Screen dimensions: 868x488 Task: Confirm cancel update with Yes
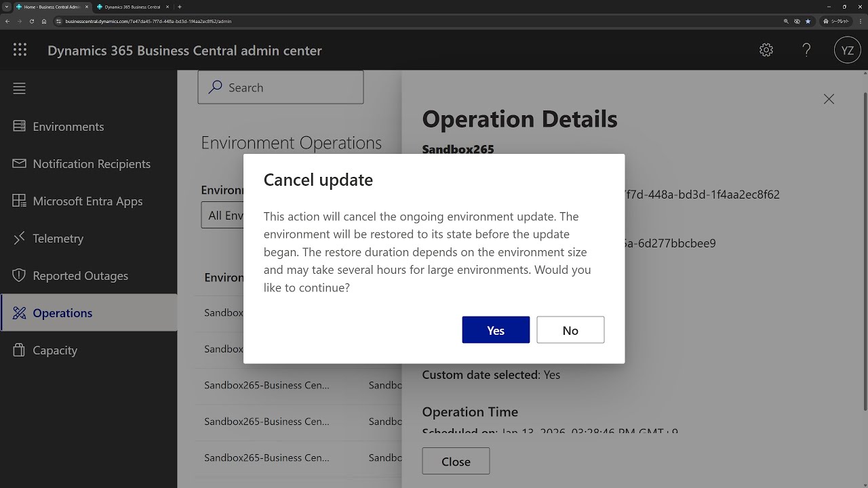[x=496, y=330]
